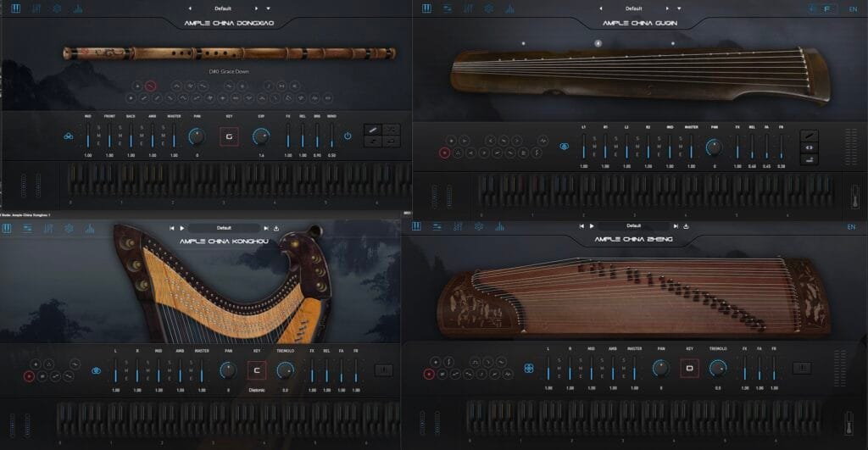Open the gear settings tab in Konghou window
868x450 pixels.
tap(70, 228)
